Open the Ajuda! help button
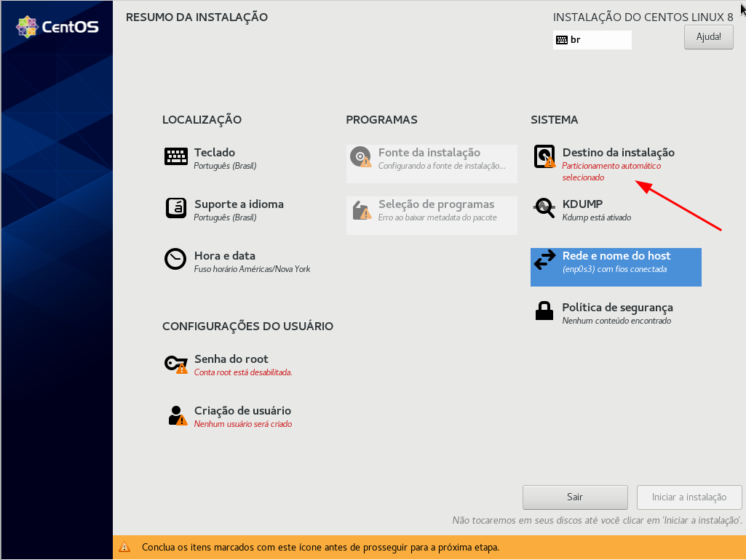The height and width of the screenshot is (560, 746). point(708,36)
